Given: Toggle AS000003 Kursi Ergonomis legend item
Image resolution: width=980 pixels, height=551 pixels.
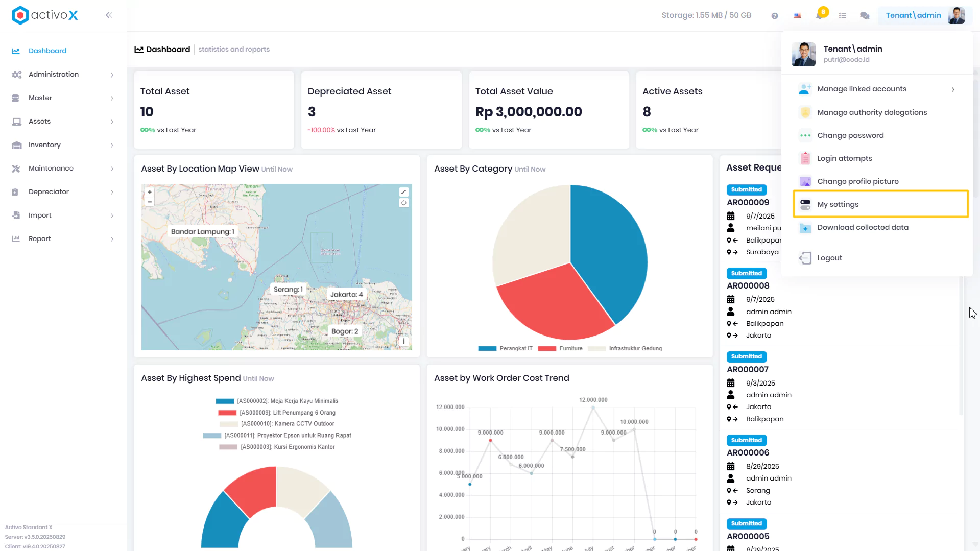Looking at the screenshot, I should 277,447.
